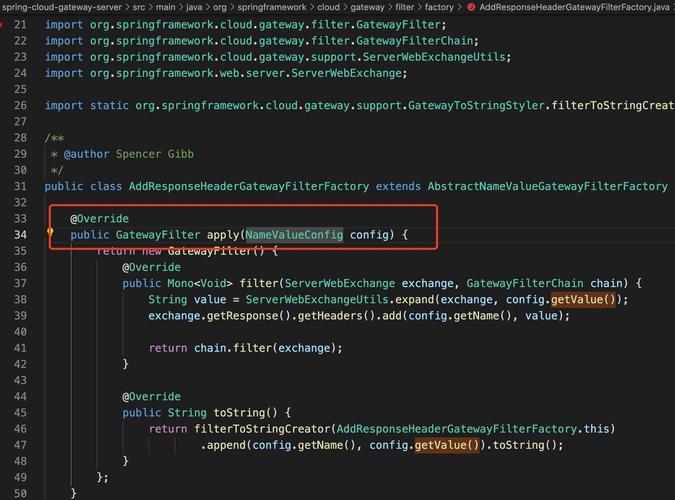Click the static keyword on line 26
This screenshot has width=675, height=500.
[x=109, y=106]
